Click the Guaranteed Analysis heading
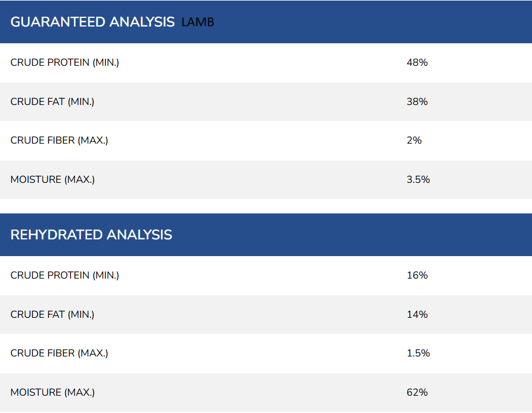Screen dimensions: 532x413 tap(92, 22)
